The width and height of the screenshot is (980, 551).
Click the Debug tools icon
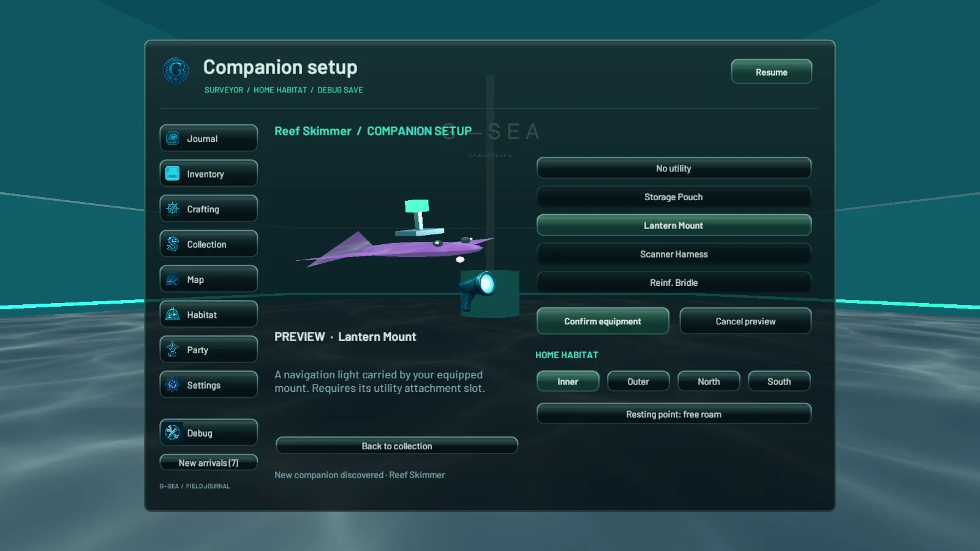tap(173, 433)
